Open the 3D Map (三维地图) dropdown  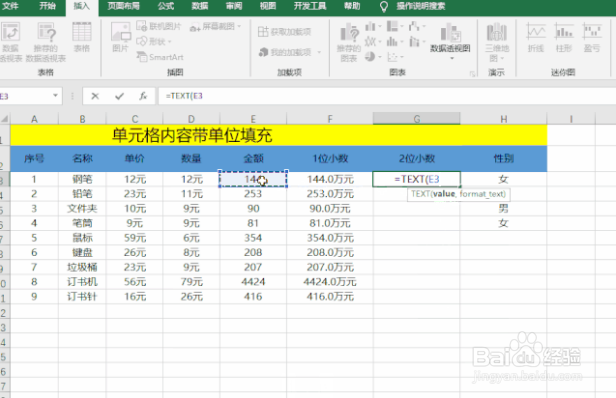[497, 42]
